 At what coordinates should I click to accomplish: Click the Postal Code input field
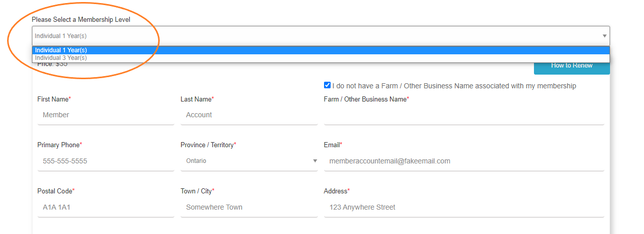(x=105, y=208)
